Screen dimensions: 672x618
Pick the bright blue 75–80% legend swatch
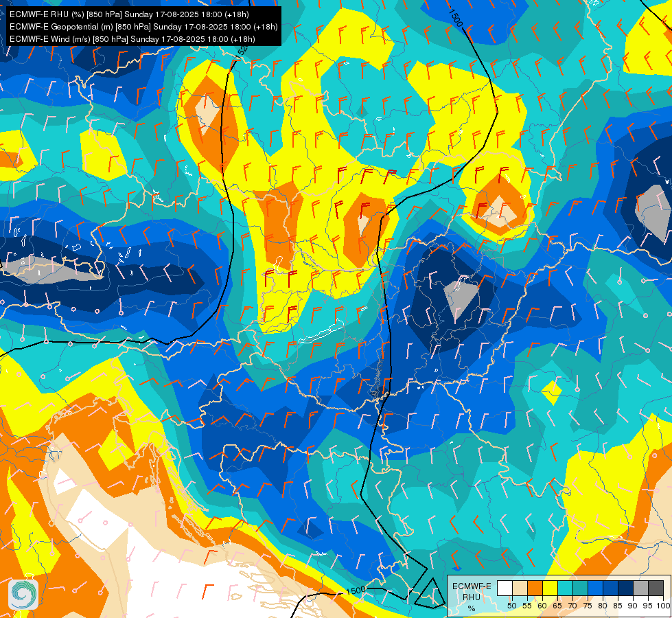(x=596, y=588)
